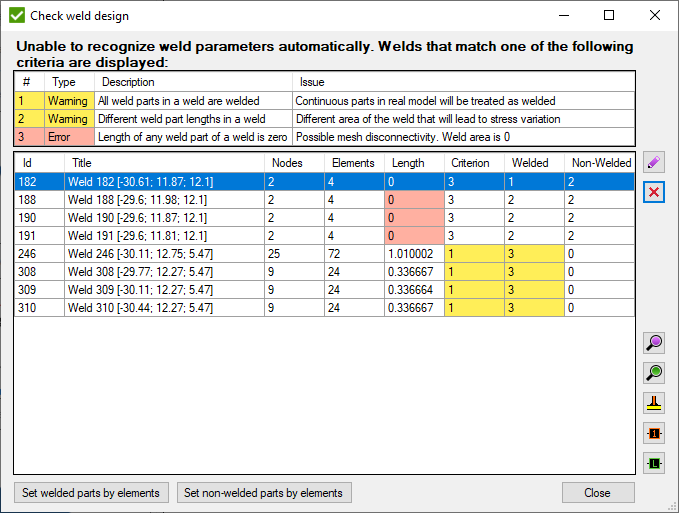Click the orange weld part icon
This screenshot has height=513, width=679.
click(654, 434)
